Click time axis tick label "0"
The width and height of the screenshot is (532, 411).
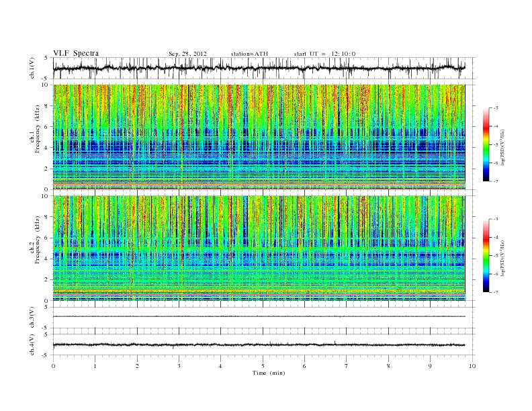53,366
